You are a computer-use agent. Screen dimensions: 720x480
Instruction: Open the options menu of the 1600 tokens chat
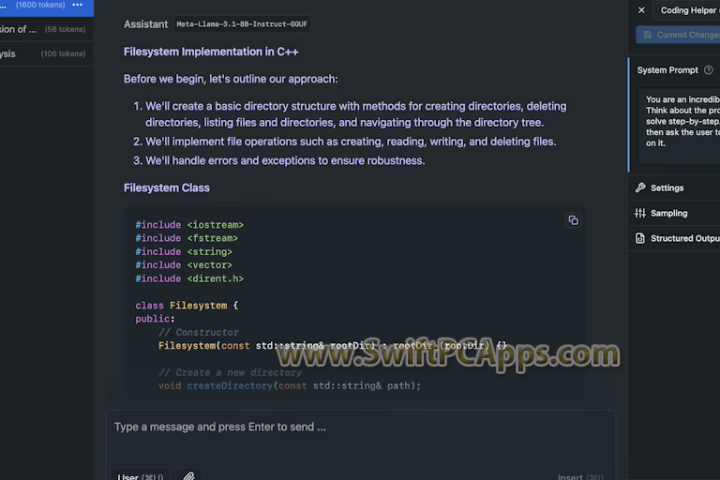[x=78, y=5]
